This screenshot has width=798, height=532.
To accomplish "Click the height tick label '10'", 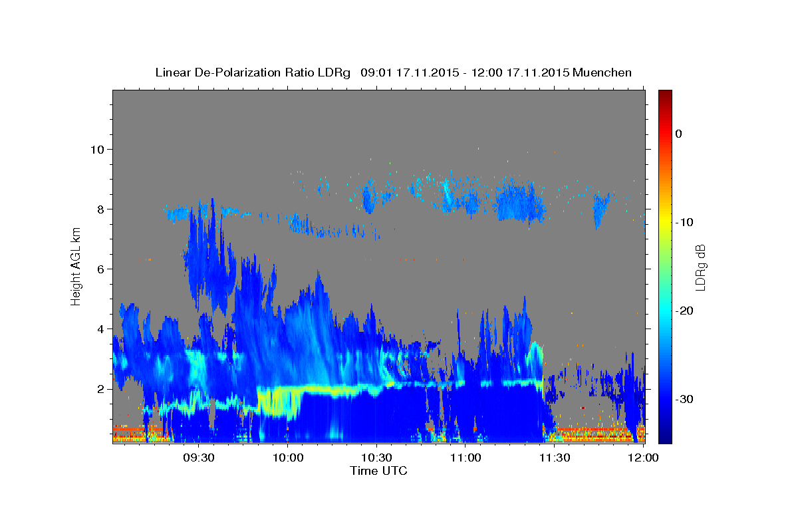I will (99, 149).
